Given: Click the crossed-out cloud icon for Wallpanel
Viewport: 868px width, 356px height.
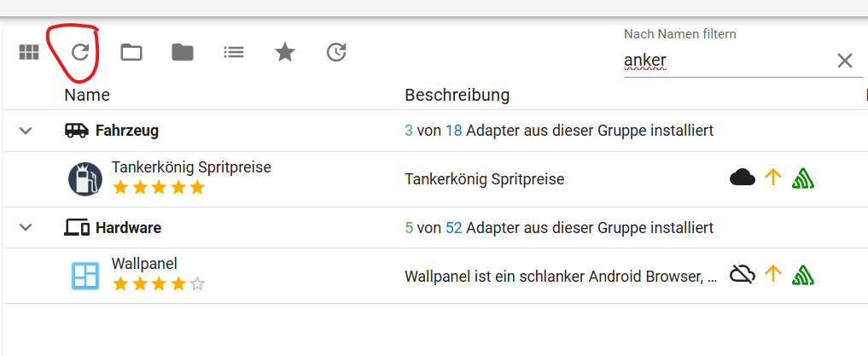Looking at the screenshot, I should tap(743, 274).
